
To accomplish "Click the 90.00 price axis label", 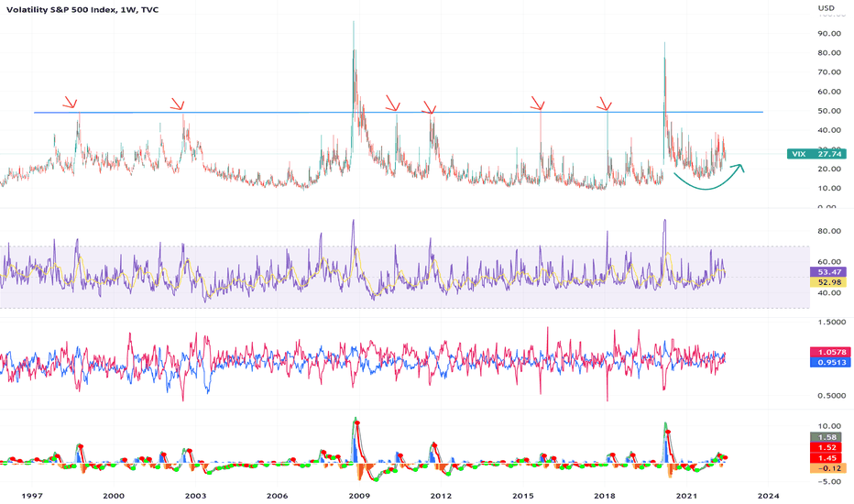I will tap(828, 33).
